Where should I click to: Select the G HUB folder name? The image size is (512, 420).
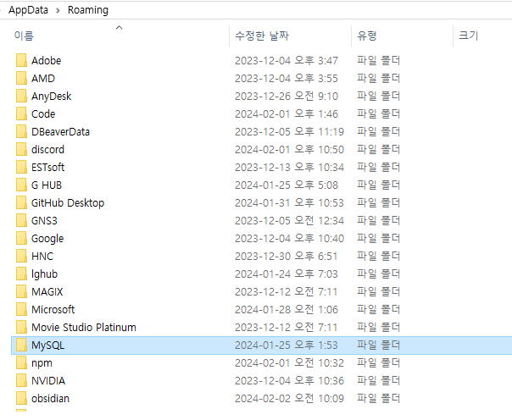tap(47, 185)
